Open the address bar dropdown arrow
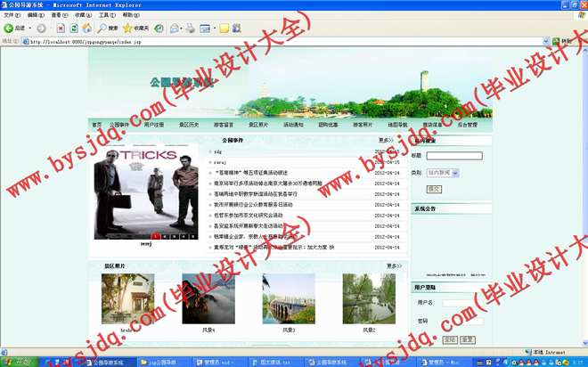The width and height of the screenshot is (588, 367). [545, 41]
